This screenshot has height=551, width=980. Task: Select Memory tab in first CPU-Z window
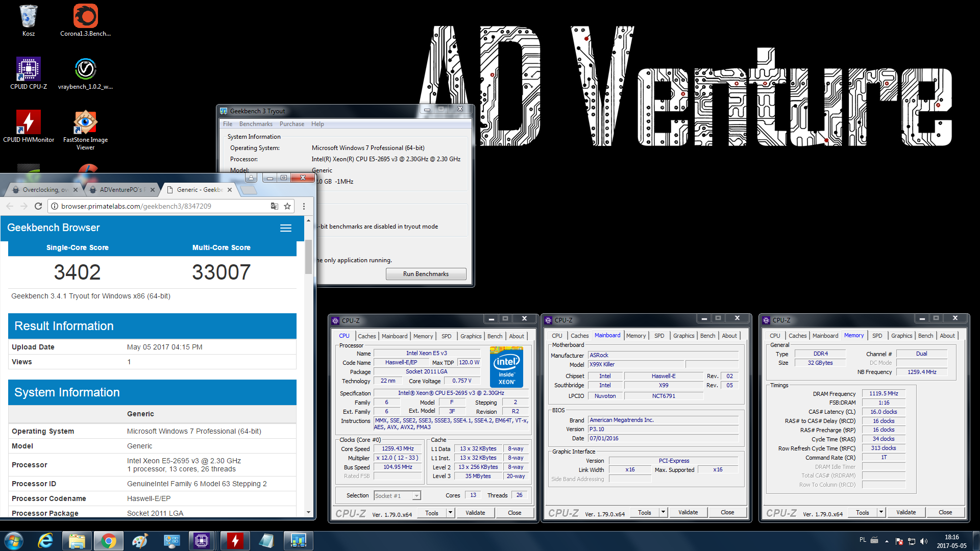[423, 336]
